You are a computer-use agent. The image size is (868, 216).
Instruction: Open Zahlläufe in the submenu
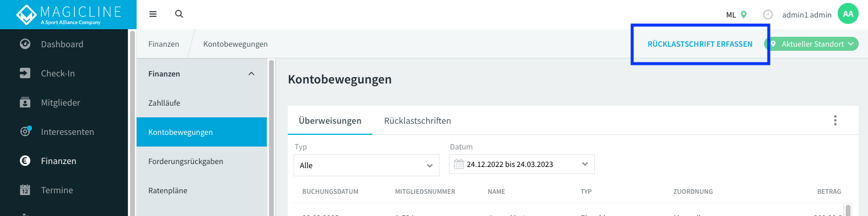point(202,103)
